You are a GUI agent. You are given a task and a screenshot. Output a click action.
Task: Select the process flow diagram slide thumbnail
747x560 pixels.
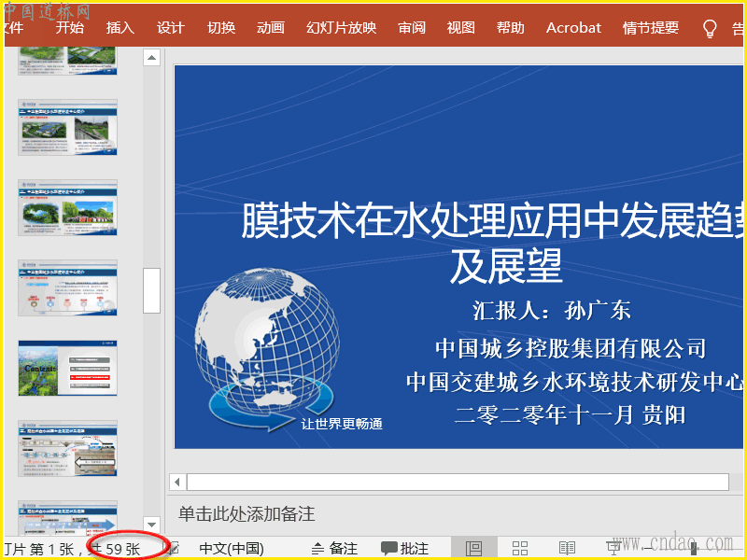(67, 448)
